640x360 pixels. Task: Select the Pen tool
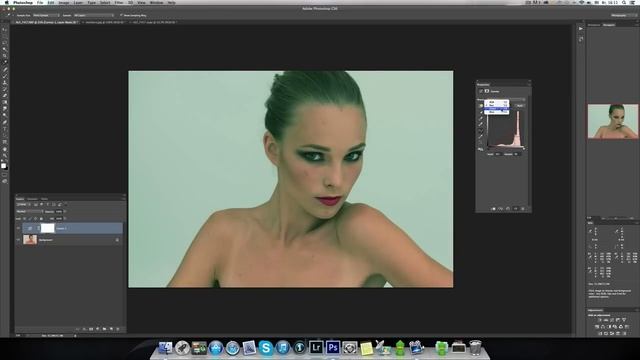[x=4, y=122]
